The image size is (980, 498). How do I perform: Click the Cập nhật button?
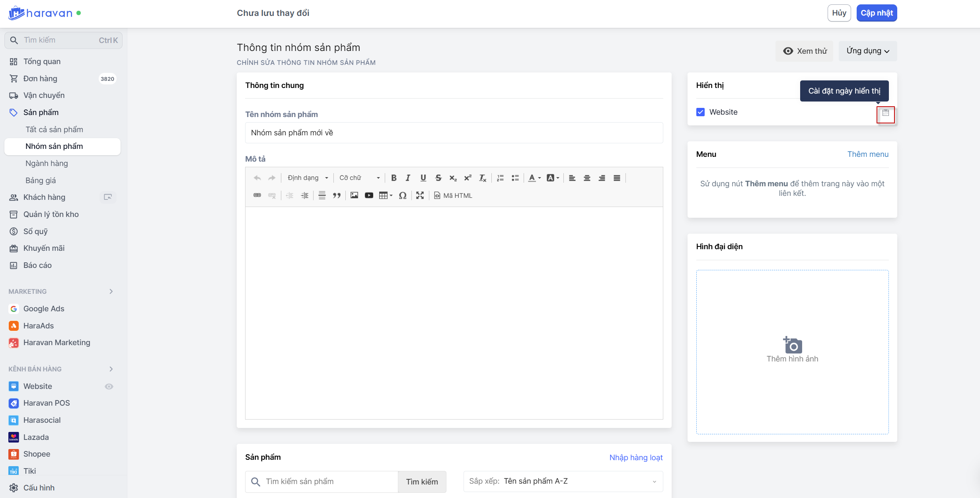tap(876, 13)
